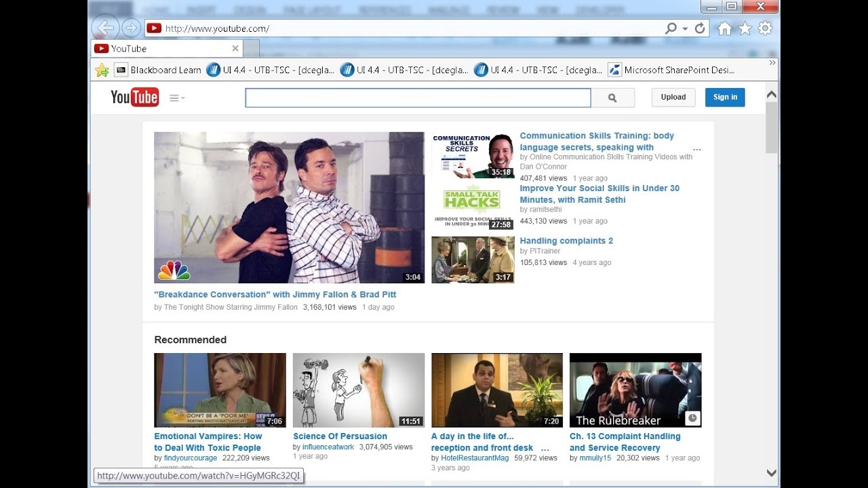Click the page scrollbar down arrow
Image resolution: width=868 pixels, height=488 pixels.
pos(772,473)
